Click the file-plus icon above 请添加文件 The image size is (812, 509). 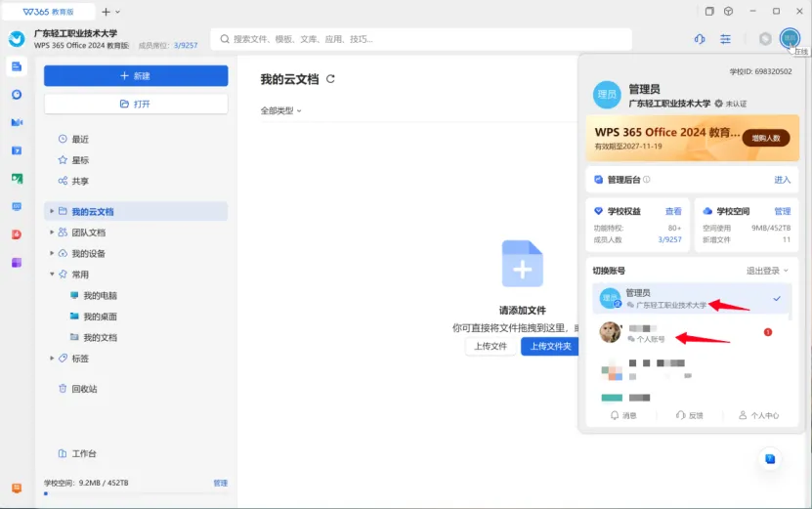(523, 264)
